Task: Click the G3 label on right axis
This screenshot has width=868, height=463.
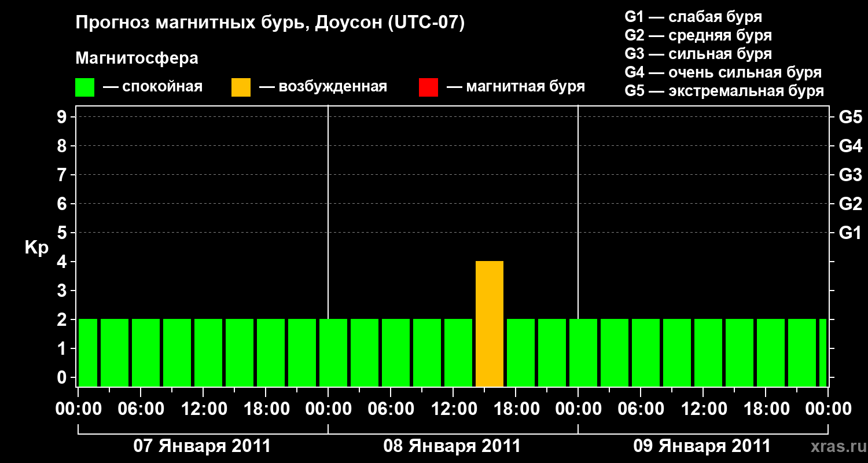Action: click(851, 175)
